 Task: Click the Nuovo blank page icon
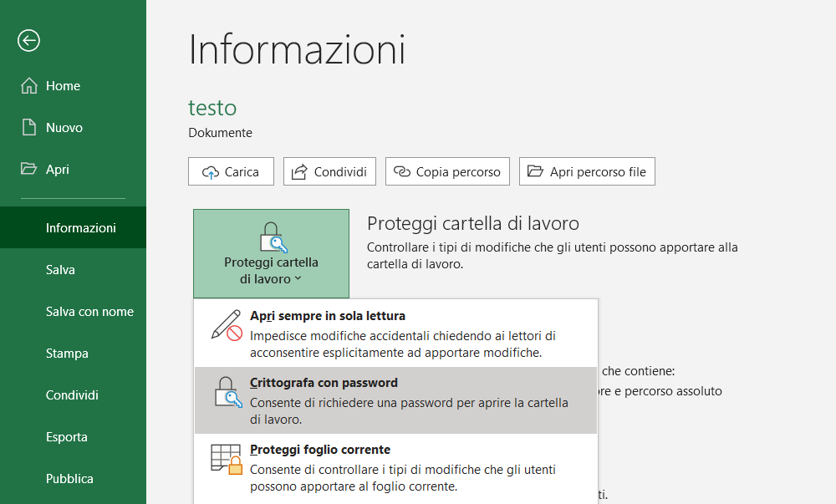(x=28, y=127)
